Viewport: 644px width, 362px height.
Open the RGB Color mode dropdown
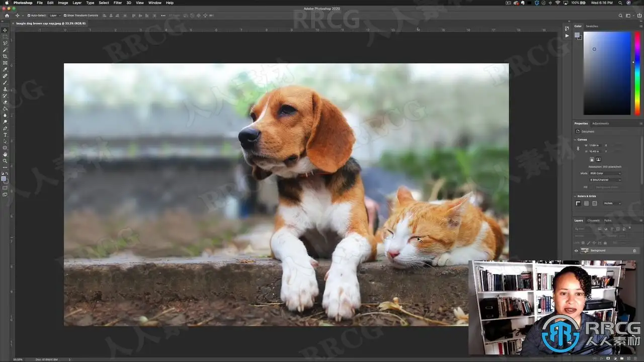[605, 173]
